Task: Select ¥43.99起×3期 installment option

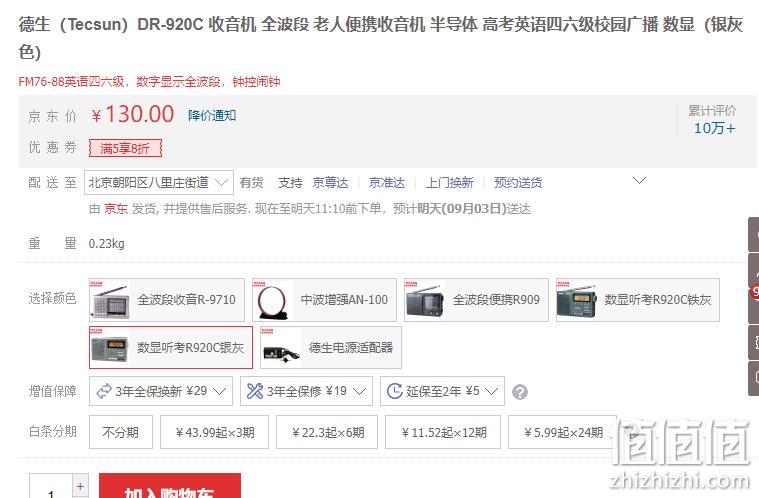Action: tap(214, 432)
